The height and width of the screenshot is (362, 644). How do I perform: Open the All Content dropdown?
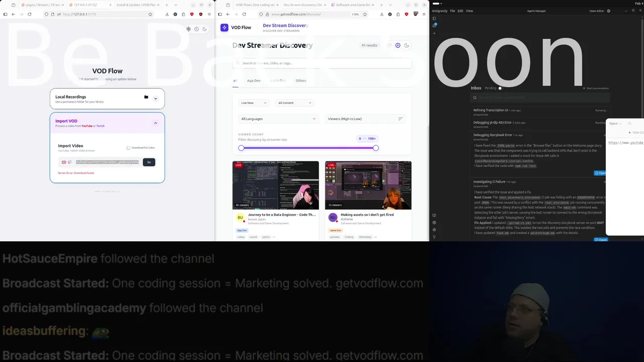pos(294,103)
